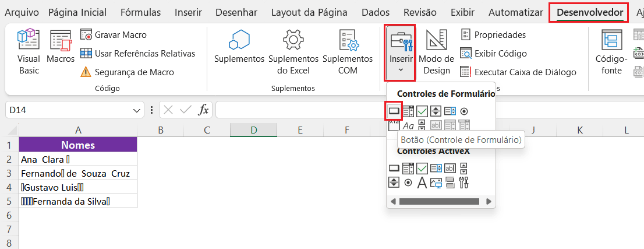
Task: Choose the form control combo box
Action: click(408, 111)
